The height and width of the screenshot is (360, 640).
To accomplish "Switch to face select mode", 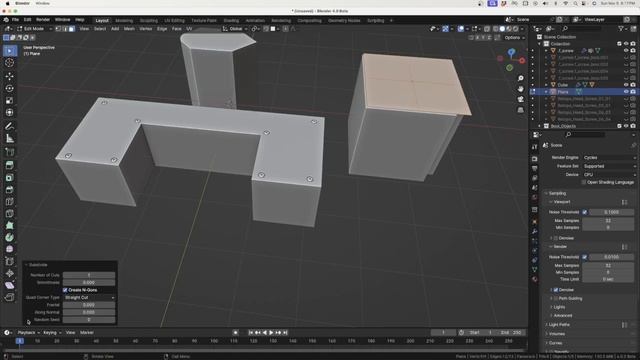I will point(72,29).
